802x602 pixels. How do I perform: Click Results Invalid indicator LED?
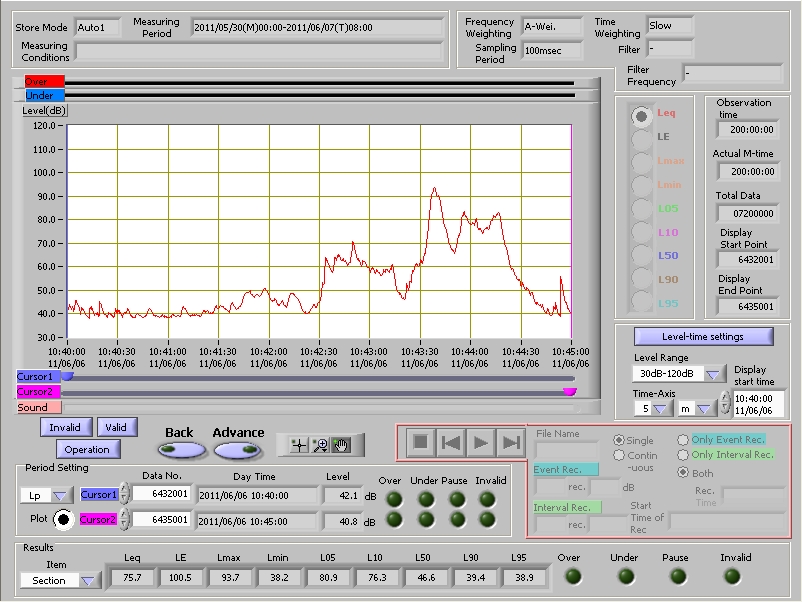coord(732,576)
